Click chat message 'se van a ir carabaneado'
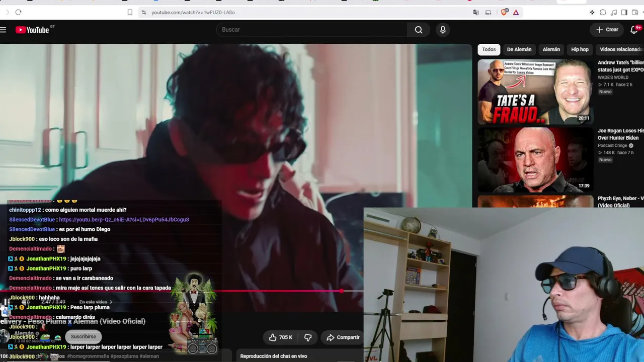 (84, 278)
